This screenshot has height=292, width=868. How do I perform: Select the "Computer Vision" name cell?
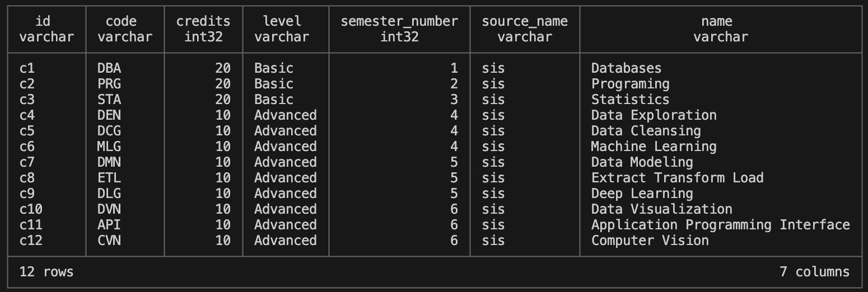tap(650, 241)
